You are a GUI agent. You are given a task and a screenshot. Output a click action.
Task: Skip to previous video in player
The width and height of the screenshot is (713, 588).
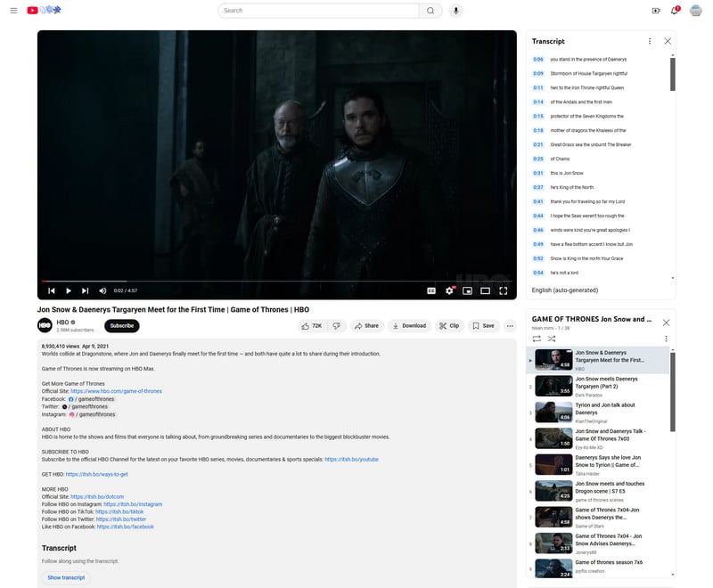52,290
